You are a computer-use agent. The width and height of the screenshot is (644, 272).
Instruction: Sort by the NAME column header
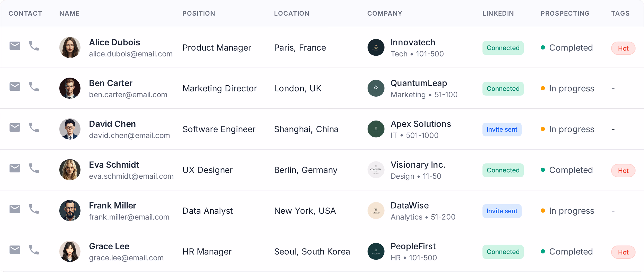tap(69, 14)
